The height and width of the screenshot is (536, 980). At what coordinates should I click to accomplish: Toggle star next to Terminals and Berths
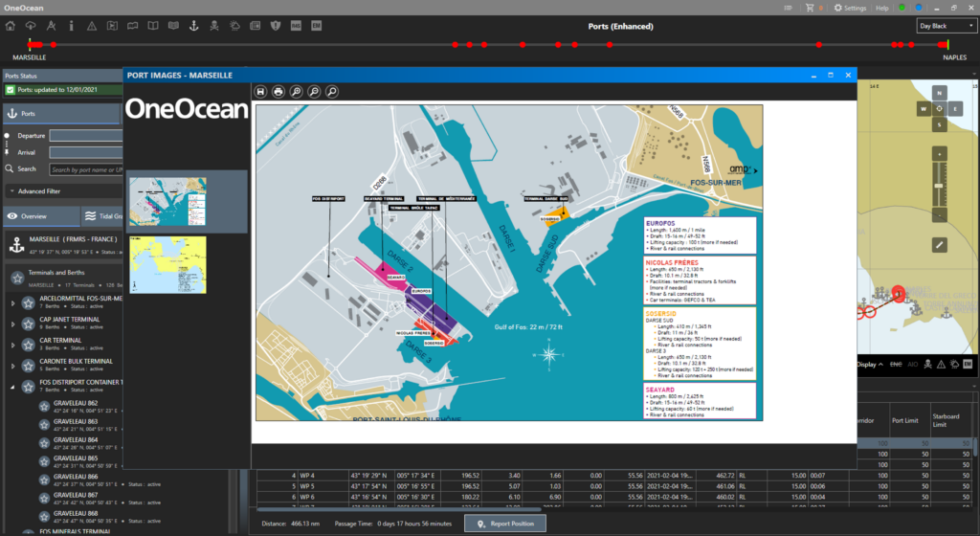[x=17, y=278]
